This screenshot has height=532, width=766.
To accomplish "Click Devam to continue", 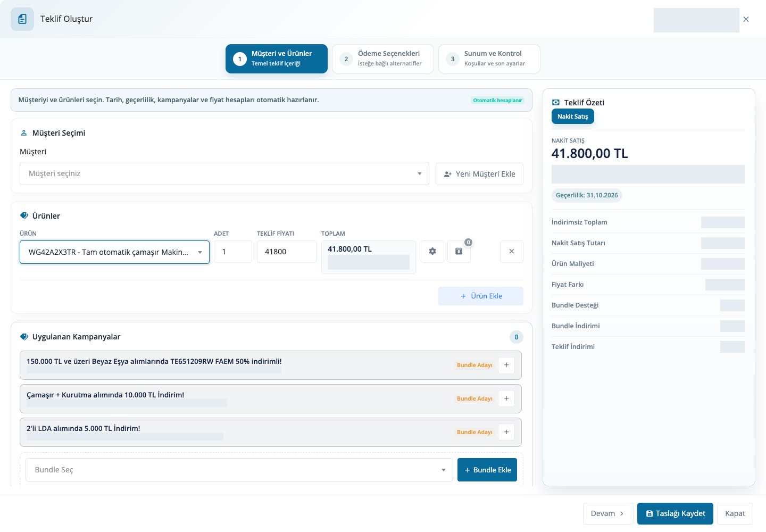I will point(608,513).
